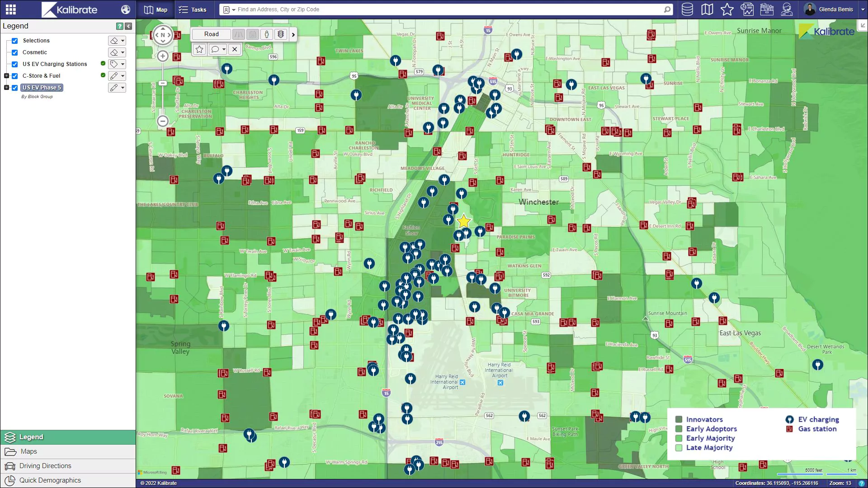Uncheck the Selections layer checkbox
Screen dimensions: 868x488
(x=15, y=41)
